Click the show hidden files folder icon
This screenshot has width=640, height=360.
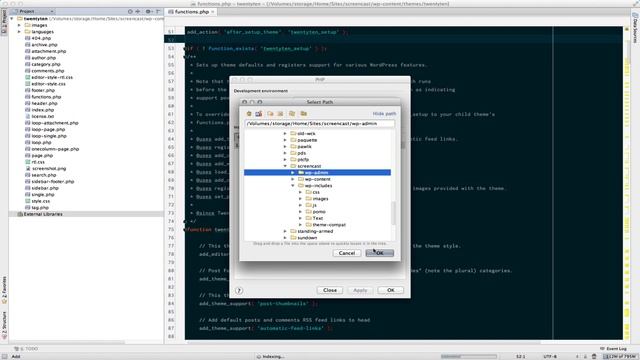[x=304, y=113]
